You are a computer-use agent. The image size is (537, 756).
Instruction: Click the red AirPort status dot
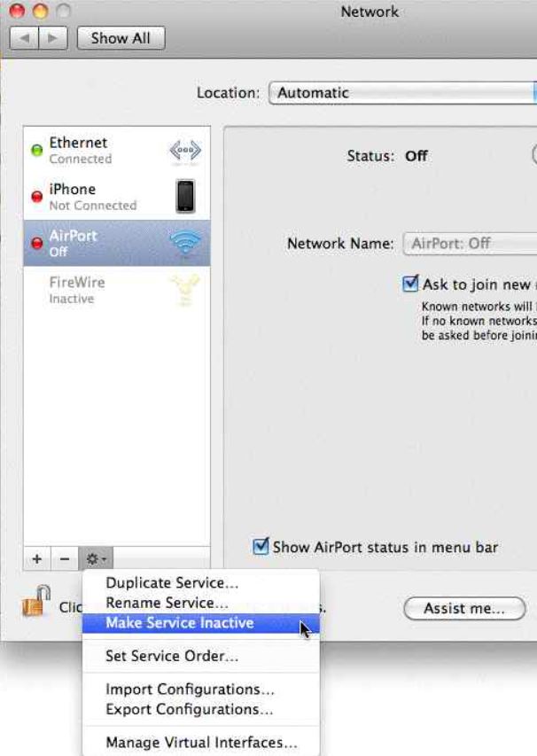pos(37,243)
